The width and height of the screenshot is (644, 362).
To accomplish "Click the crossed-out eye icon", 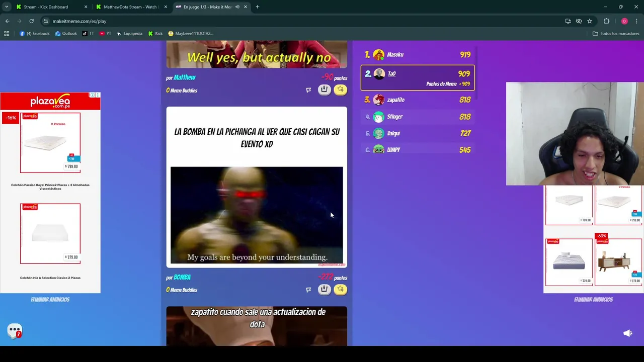I will [579, 21].
